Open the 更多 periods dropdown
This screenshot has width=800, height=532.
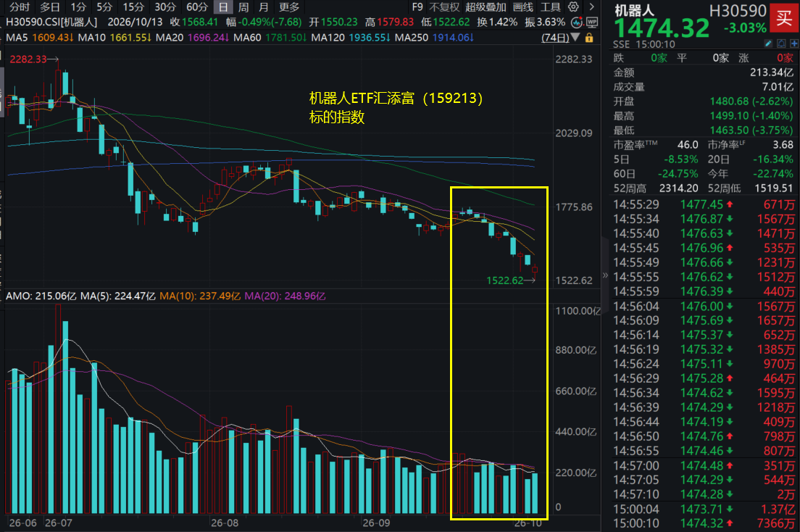[289, 7]
